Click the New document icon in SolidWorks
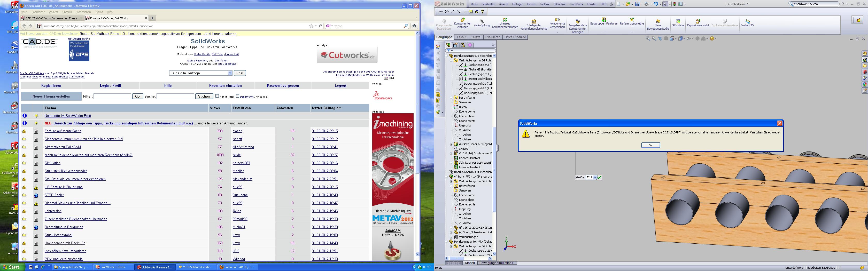The height and width of the screenshot is (271, 868). pyautogui.click(x=619, y=4)
